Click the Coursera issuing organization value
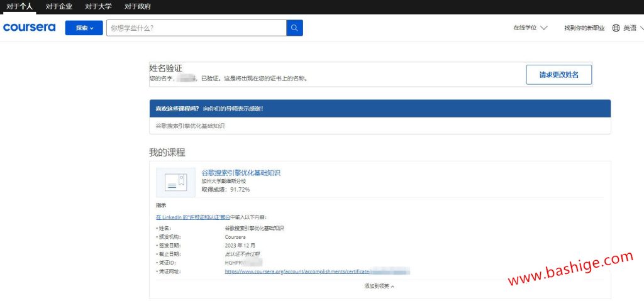 235,237
